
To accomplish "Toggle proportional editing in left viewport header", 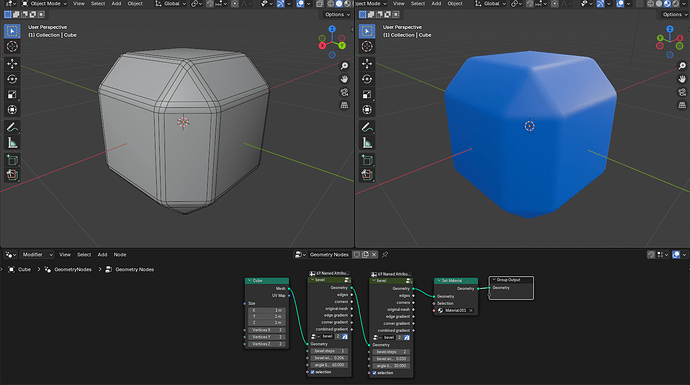I will pos(235,4).
